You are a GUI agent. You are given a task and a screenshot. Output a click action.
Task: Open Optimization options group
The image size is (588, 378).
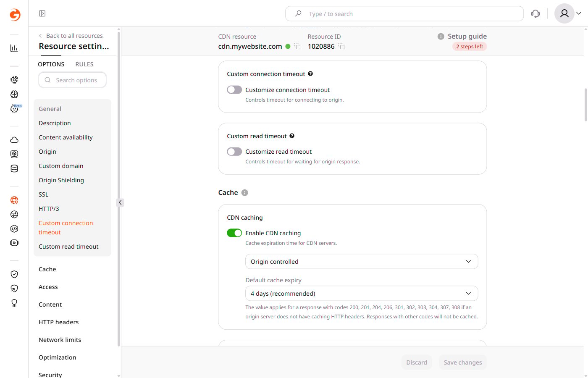tap(58, 357)
